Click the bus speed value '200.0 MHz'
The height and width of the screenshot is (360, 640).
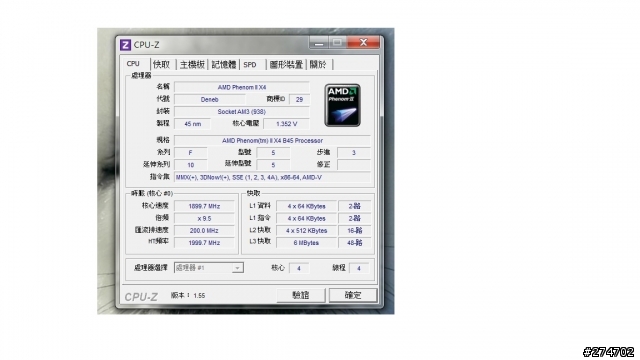(x=204, y=231)
